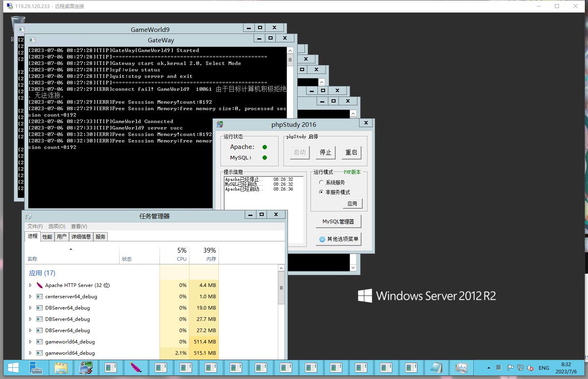Open the 其他选项菜单 button

(338, 239)
